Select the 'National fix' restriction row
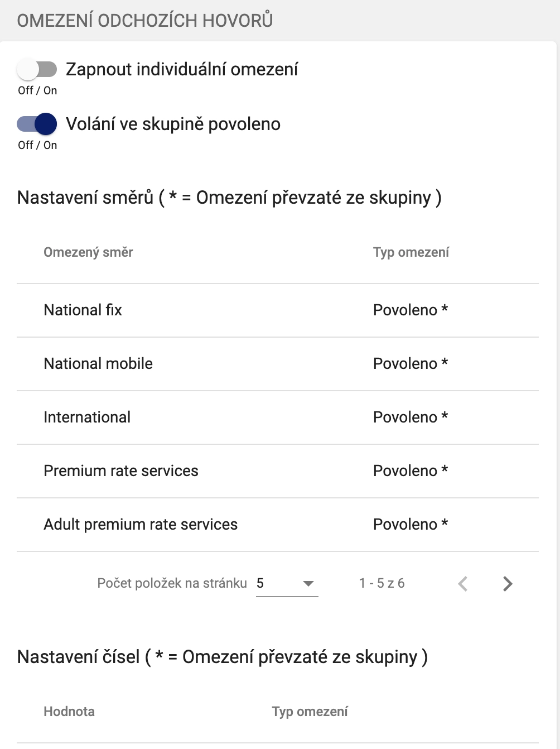 (83, 310)
